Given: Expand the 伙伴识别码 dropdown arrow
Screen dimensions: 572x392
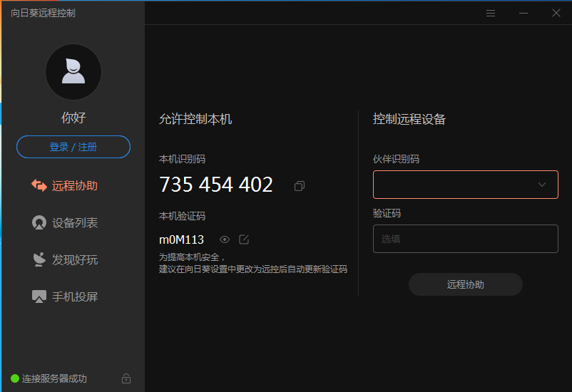Looking at the screenshot, I should [542, 185].
